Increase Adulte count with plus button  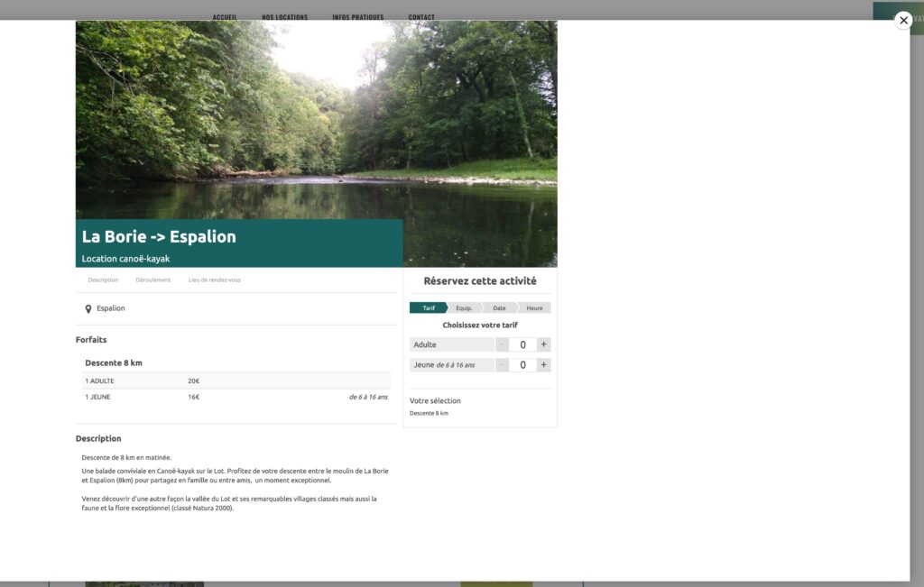tap(543, 344)
